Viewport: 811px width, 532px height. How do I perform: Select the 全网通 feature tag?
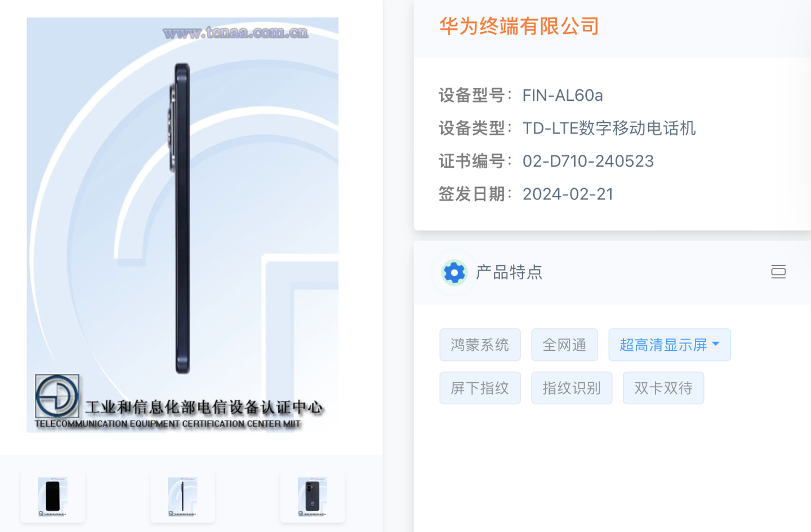tap(564, 345)
